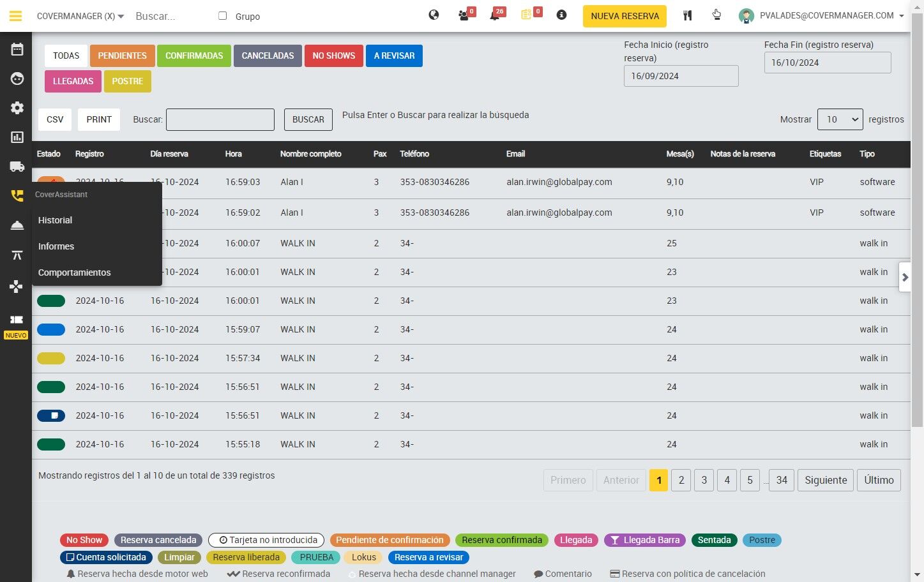Choose Comportamientos from CoverAssistant menu
The height and width of the screenshot is (582, 924).
pos(74,272)
